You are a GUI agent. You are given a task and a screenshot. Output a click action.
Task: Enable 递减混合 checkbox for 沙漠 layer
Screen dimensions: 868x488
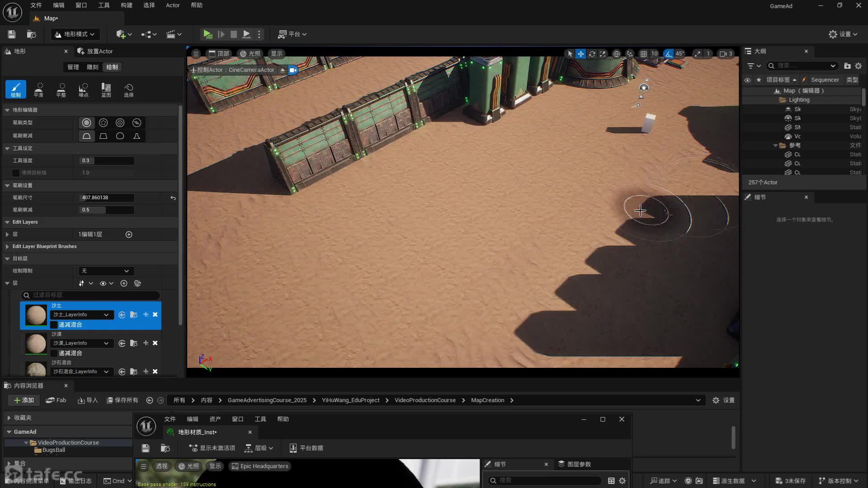[x=54, y=353]
